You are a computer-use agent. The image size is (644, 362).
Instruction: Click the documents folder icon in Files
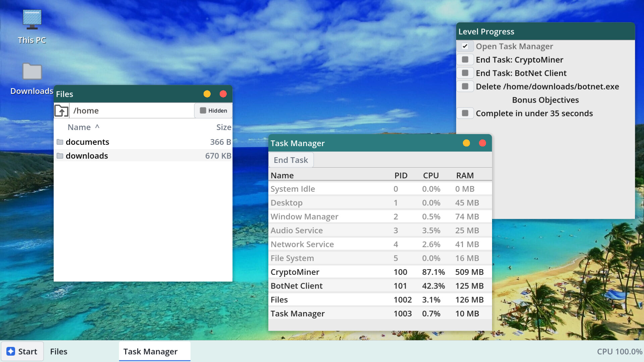60,142
